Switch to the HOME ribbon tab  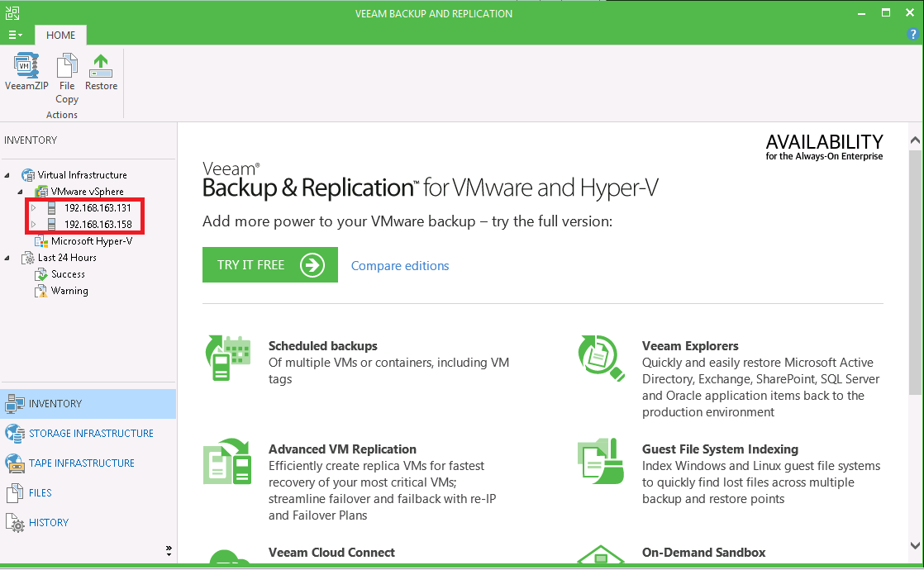pyautogui.click(x=60, y=35)
